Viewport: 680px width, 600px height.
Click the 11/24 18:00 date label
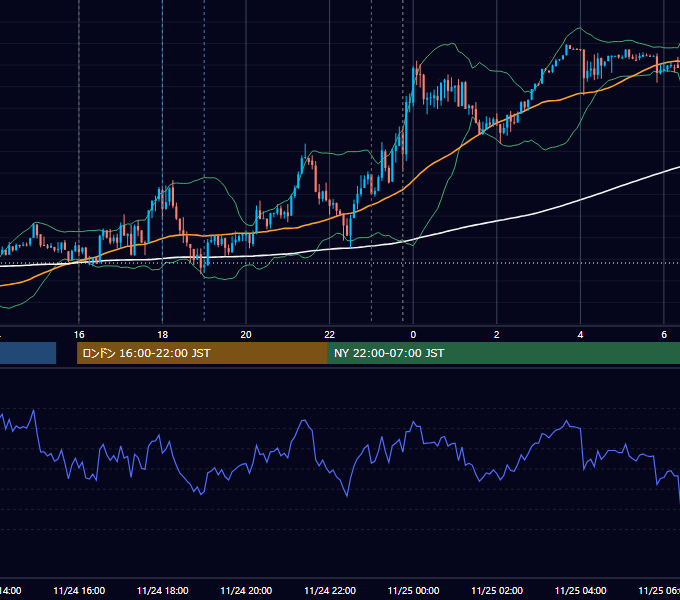163,590
